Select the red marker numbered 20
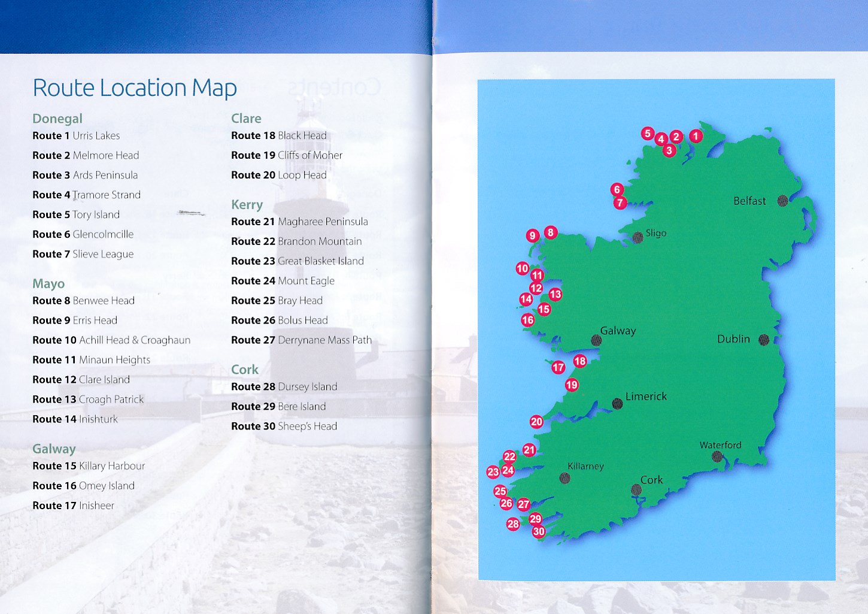Image resolution: width=868 pixels, height=614 pixels. point(536,422)
